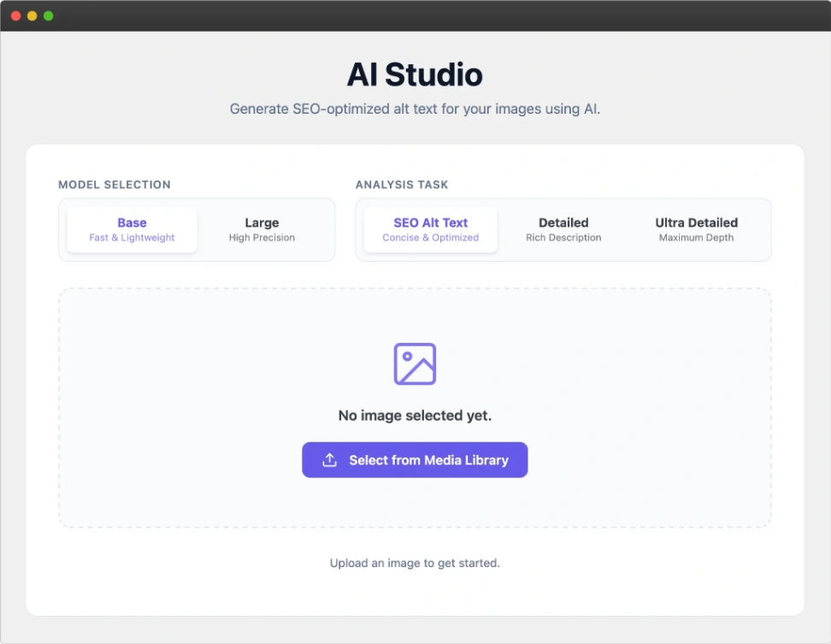Click the ANALYSIS TASK label
Image resolution: width=831 pixels, height=644 pixels.
[x=402, y=185]
